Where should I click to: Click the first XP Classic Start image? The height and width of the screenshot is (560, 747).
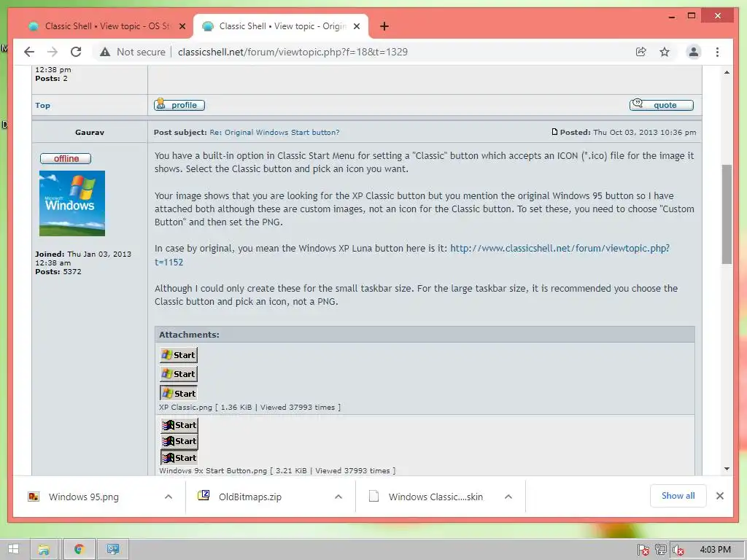179,355
